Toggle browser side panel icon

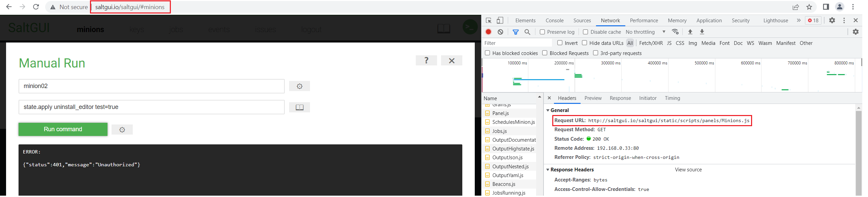(x=826, y=7)
